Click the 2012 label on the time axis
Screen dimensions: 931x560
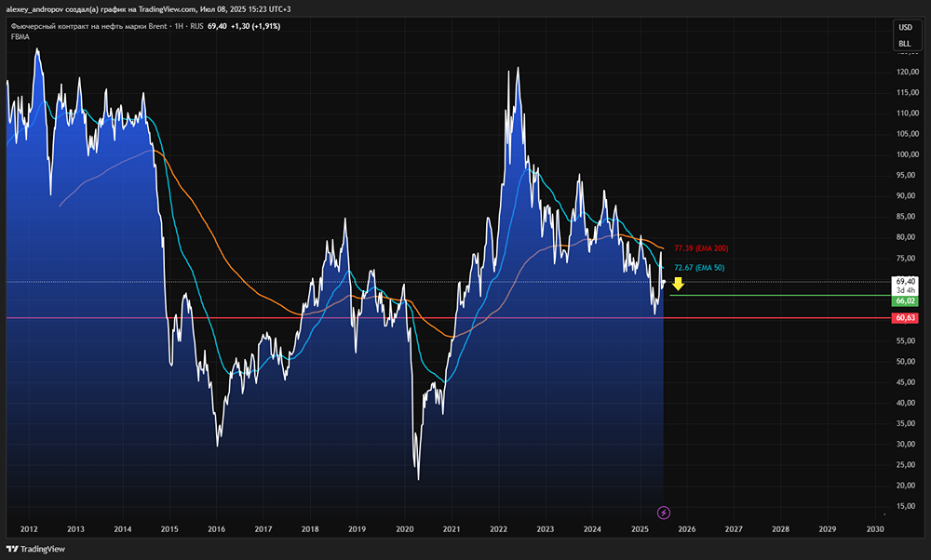click(29, 529)
